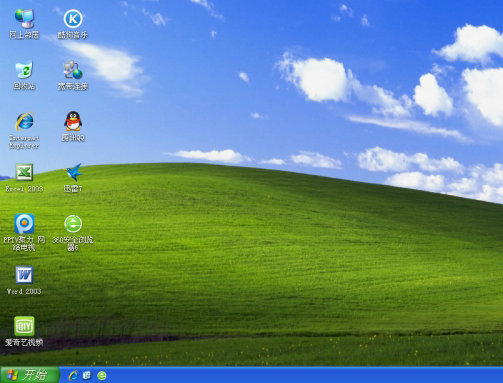The height and width of the screenshot is (383, 503).
Task: Click an empty area of the blue taskbar
Action: [x=300, y=375]
